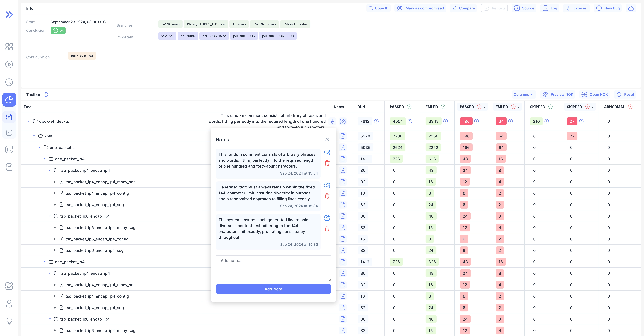Screen dimensions: 644x336
Task: Toggle the PASSED unexpected column filter header
Action: 472,107
